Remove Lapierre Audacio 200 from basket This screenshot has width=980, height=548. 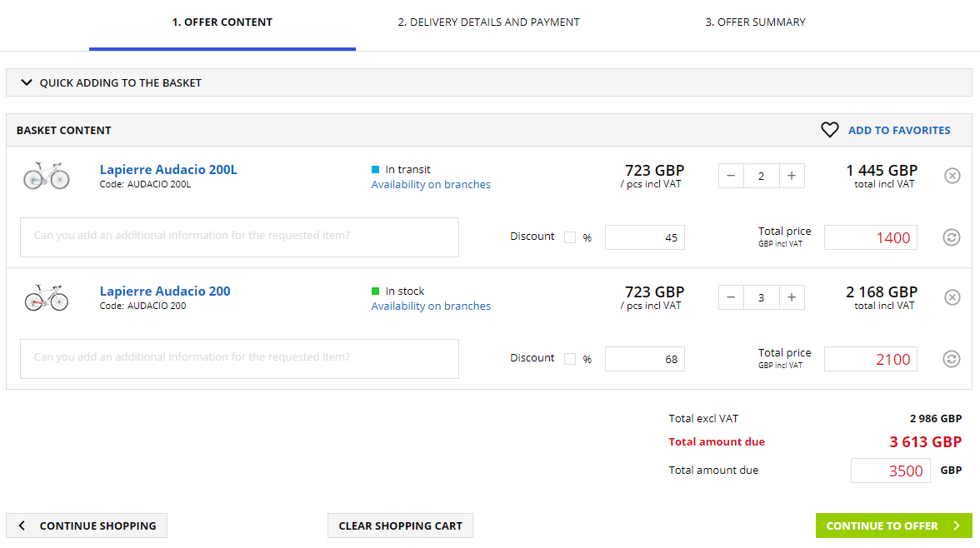tap(952, 297)
